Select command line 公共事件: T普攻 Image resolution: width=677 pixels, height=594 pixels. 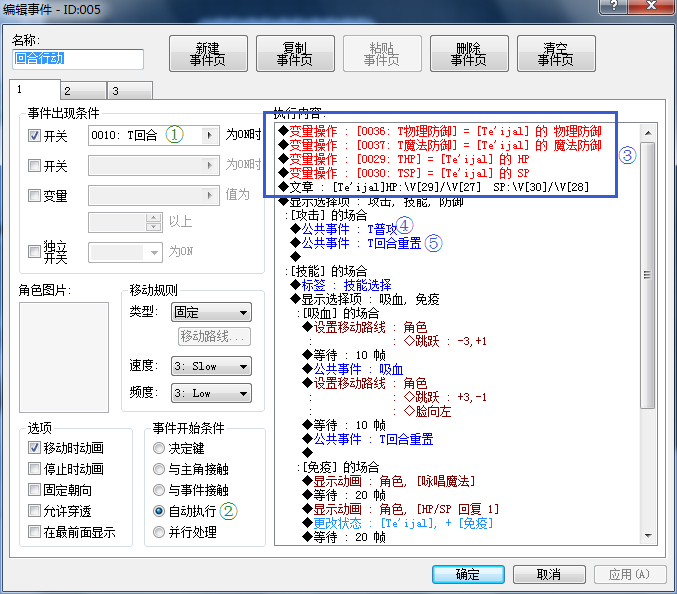[x=345, y=229]
